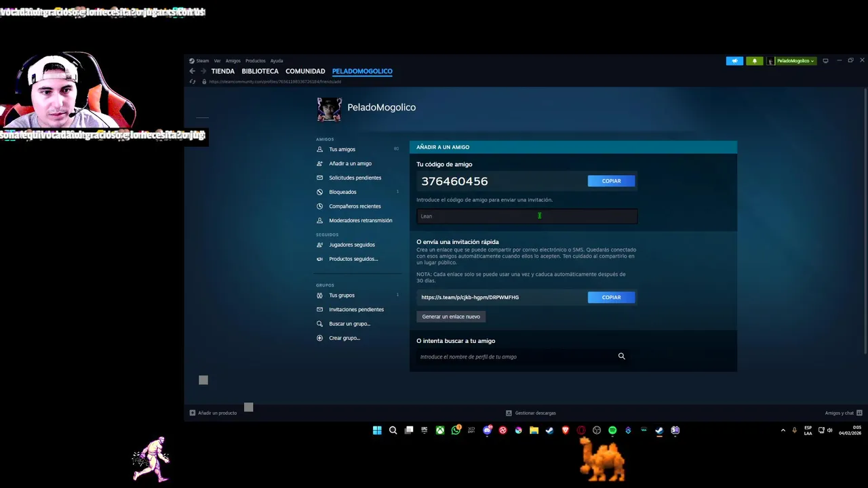Image resolution: width=868 pixels, height=488 pixels.
Task: Click the Steam page vertical scrollbar
Action: (x=865, y=220)
